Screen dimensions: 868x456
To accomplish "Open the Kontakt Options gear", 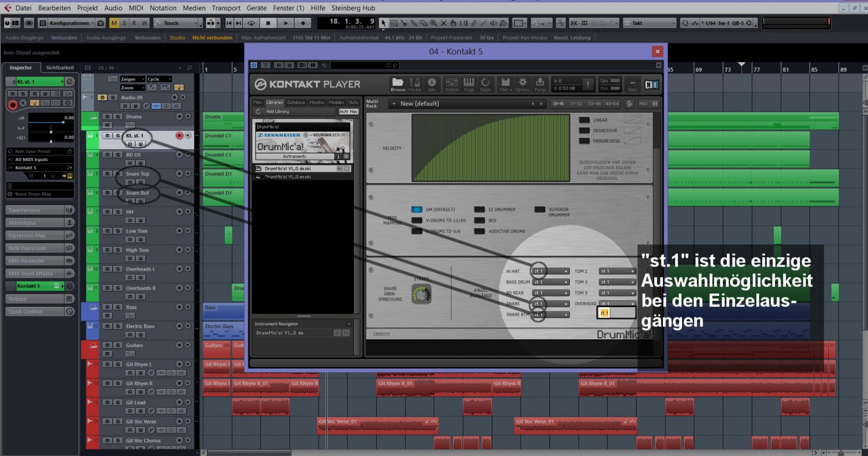I will click(x=522, y=84).
